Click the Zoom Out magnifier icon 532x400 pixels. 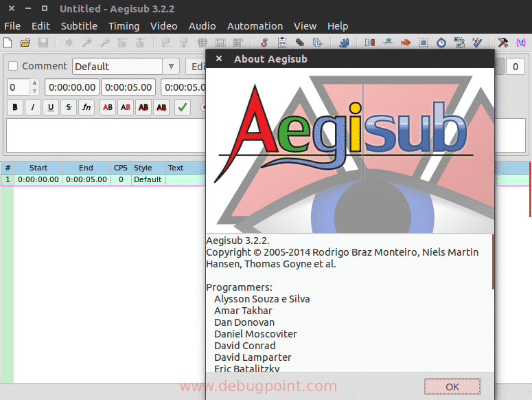click(105, 43)
